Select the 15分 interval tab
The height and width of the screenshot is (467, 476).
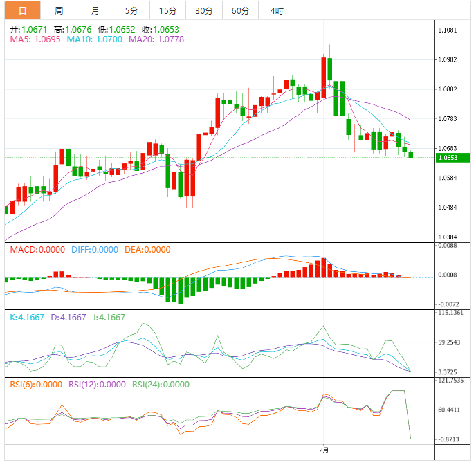(167, 10)
